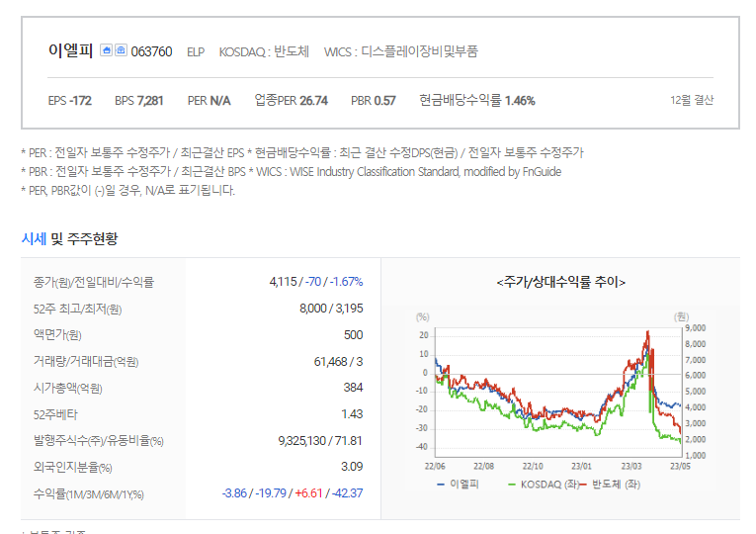
Task: Click closing price value 4,115 / -70 / -1.67%
Action: (x=316, y=281)
